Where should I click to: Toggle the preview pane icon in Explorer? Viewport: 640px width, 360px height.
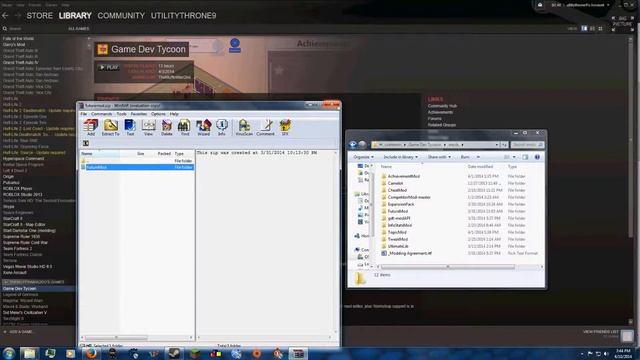point(525,157)
